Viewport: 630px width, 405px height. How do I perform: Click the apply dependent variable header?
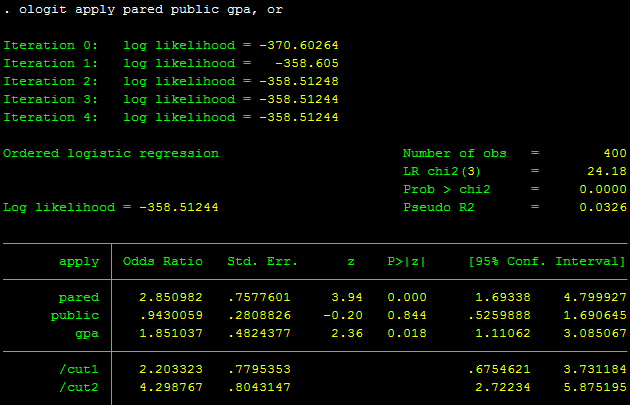78,262
